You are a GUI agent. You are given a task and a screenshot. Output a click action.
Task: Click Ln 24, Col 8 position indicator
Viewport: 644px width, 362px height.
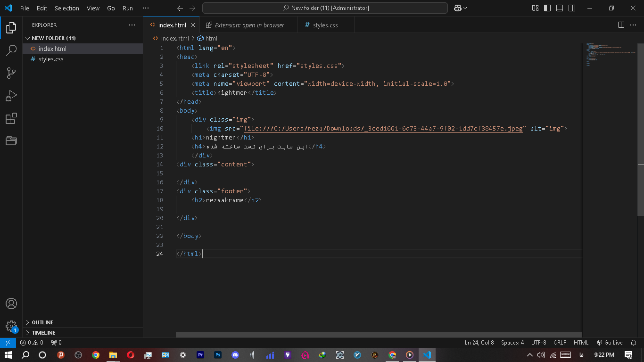(479, 343)
